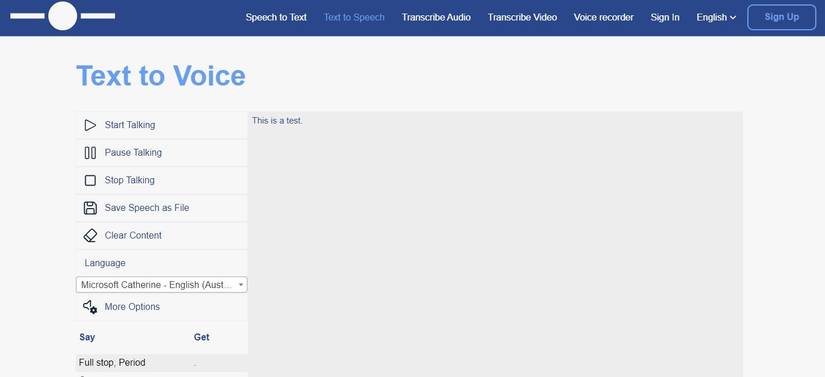Select Pause Talking label
This screenshot has height=377, width=825.
133,152
